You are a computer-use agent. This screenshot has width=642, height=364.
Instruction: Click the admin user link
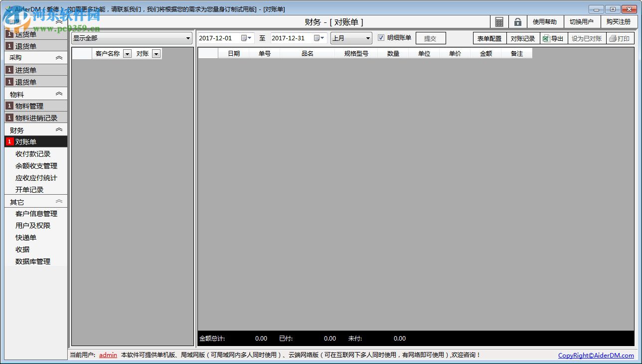tap(108, 355)
